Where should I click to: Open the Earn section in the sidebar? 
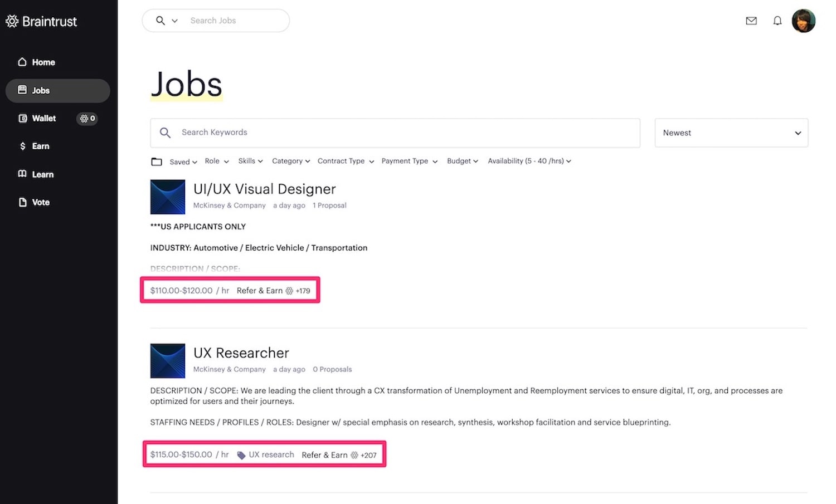[x=35, y=146]
